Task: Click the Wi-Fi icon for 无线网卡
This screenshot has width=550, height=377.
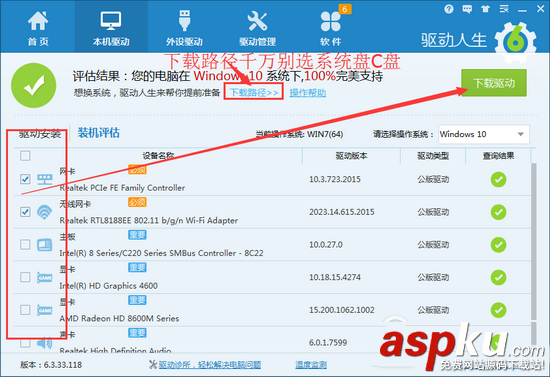Action: [45, 212]
